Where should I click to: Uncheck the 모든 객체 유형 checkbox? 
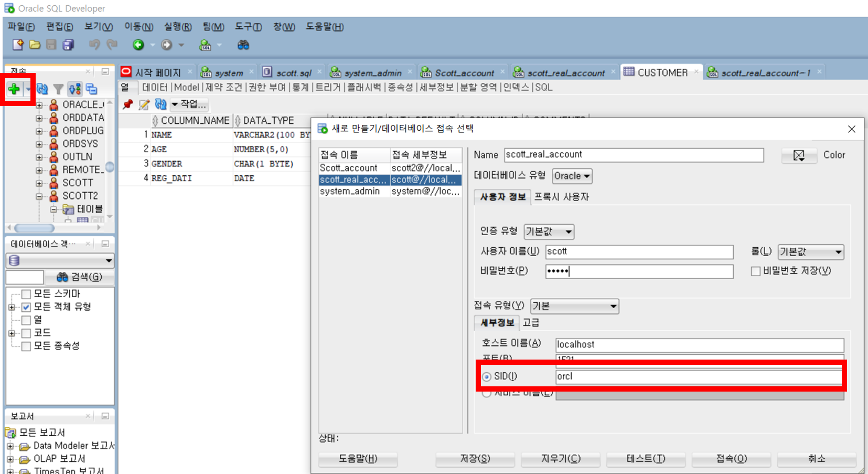[x=26, y=307]
